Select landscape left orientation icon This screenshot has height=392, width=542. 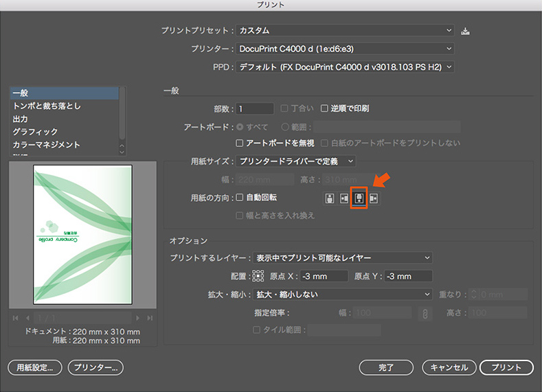coord(344,198)
